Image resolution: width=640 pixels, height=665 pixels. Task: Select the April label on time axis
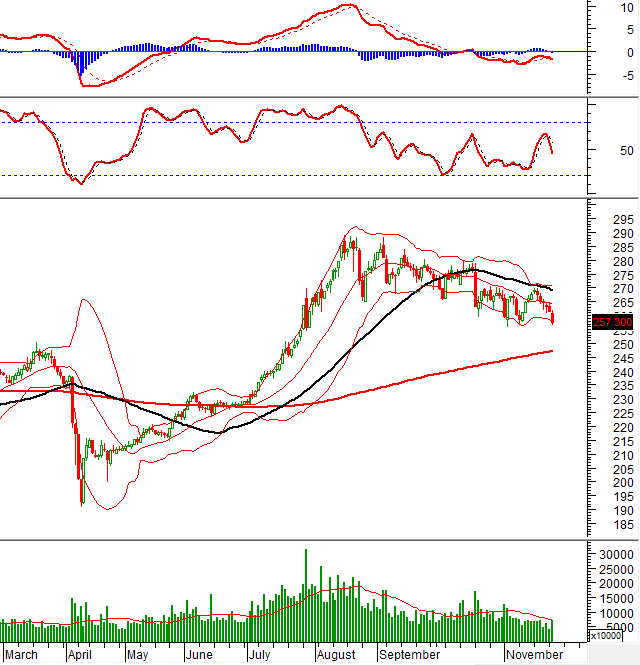[x=82, y=655]
